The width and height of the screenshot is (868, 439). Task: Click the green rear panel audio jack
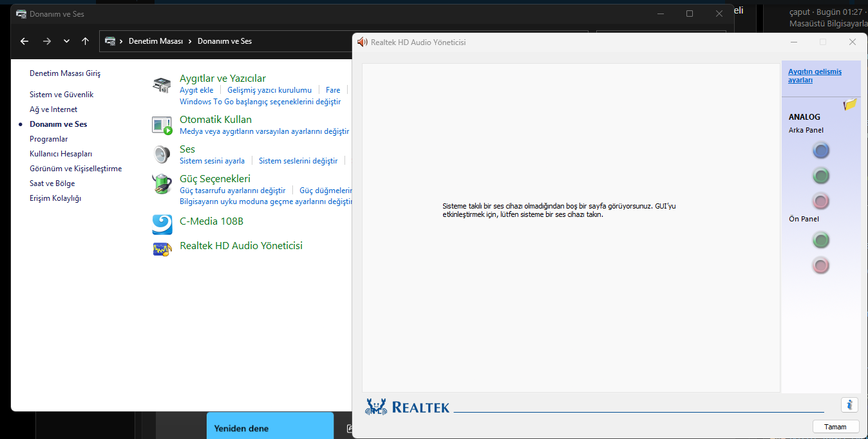(820, 175)
